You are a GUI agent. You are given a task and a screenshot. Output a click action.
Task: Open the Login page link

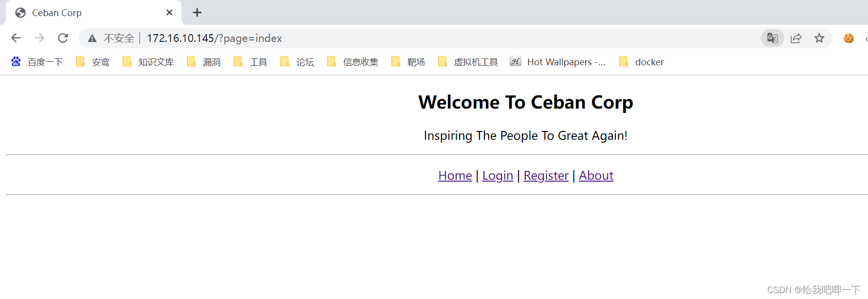(498, 175)
